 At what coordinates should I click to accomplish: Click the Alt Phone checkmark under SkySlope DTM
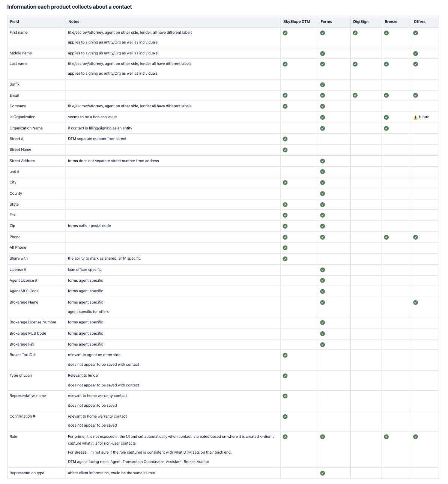285,248
